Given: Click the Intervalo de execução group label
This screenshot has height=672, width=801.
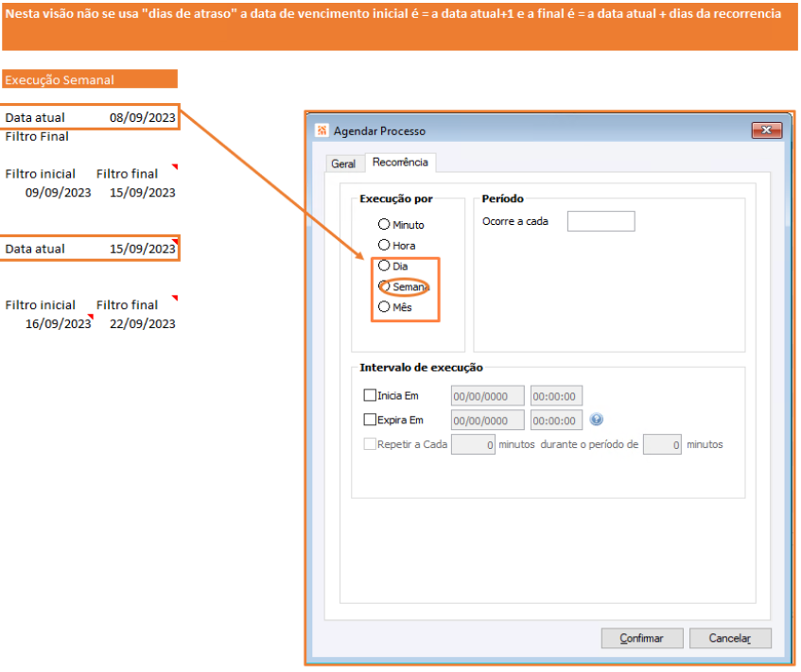Looking at the screenshot, I should click(421, 368).
